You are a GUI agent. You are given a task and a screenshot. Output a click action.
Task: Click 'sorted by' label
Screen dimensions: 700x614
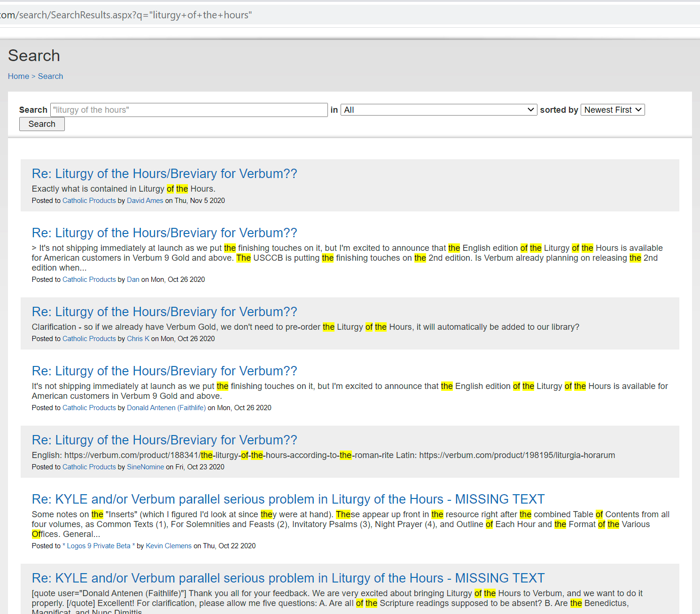click(x=559, y=110)
